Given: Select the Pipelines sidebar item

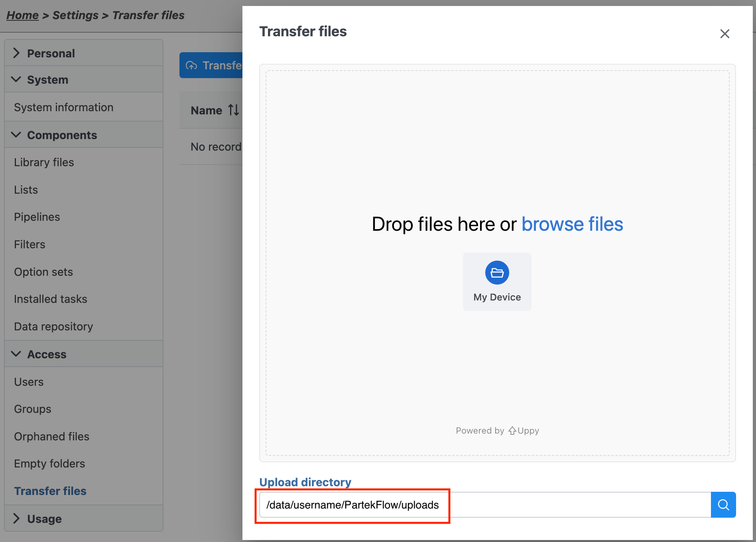Looking at the screenshot, I should pos(37,217).
